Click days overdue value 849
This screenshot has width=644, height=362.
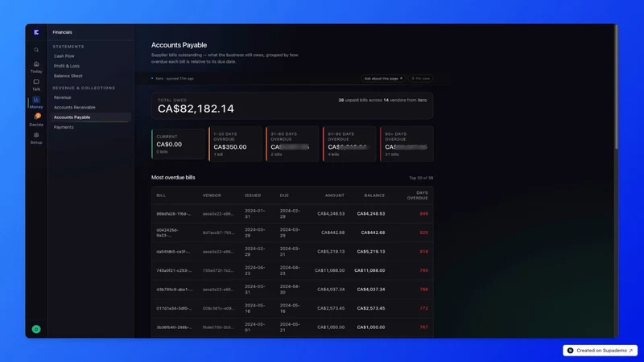click(x=424, y=214)
